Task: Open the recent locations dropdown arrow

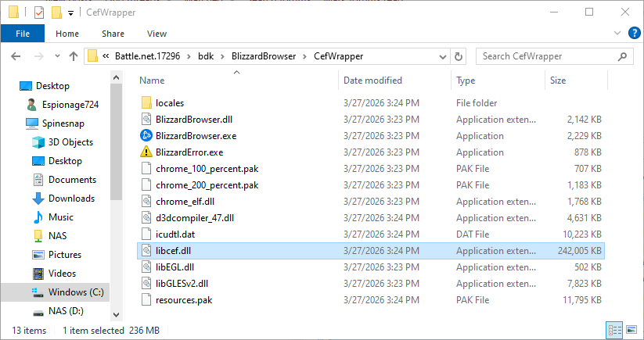Action: click(x=57, y=56)
